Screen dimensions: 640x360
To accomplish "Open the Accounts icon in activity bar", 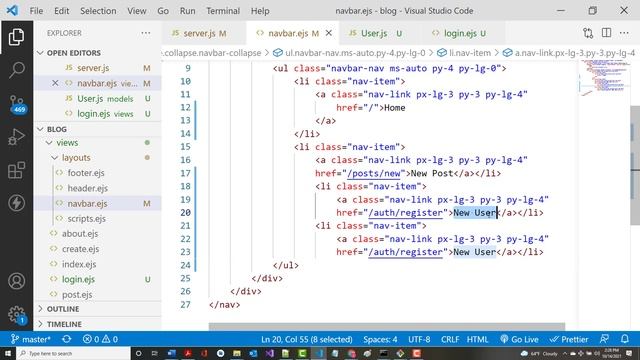I will [x=16, y=281].
